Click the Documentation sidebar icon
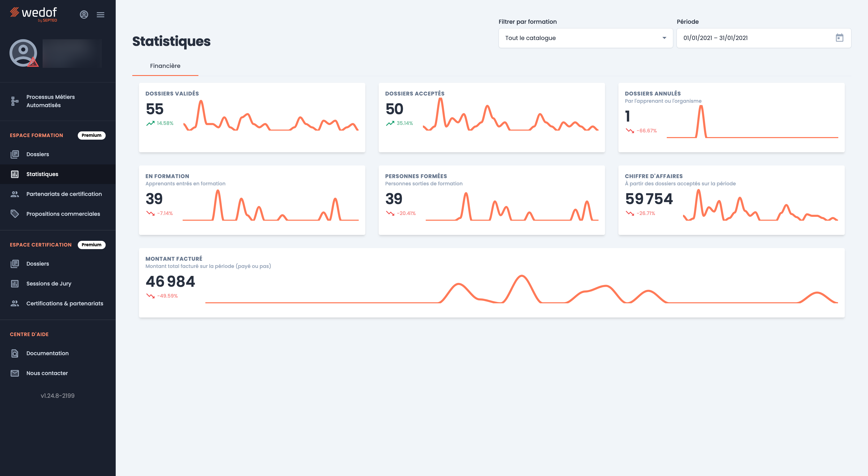 [x=14, y=353]
